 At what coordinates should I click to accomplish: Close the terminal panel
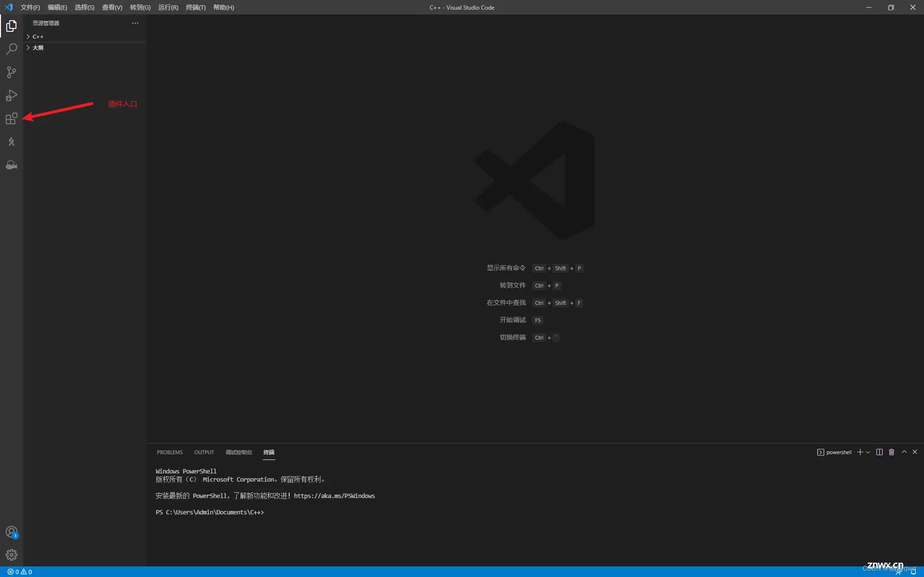click(x=915, y=452)
